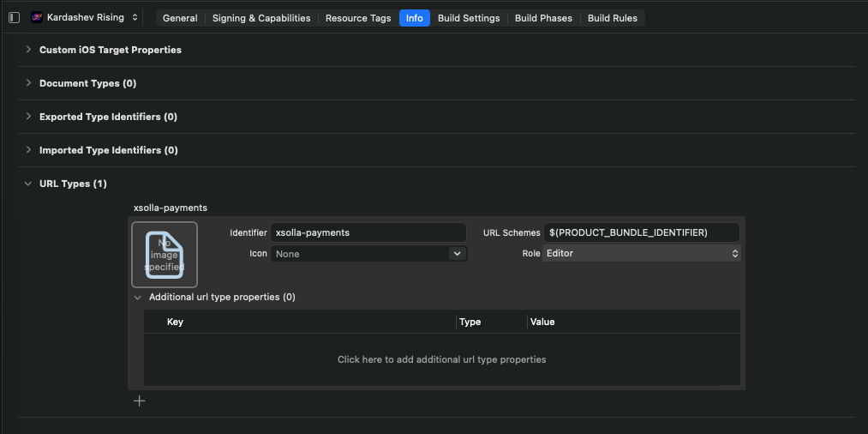Open the Kardashev Rising target selector
Image resolution: width=868 pixels, height=434 pixels.
(84, 18)
